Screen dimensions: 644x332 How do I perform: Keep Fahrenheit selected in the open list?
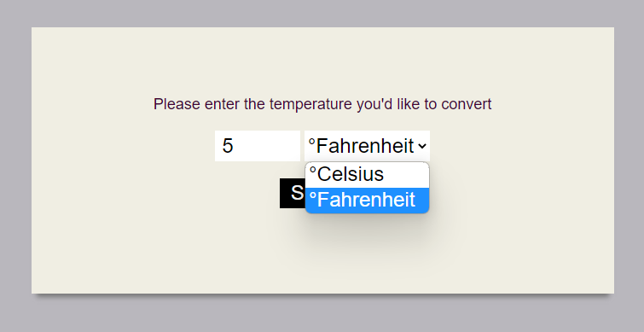[367, 200]
